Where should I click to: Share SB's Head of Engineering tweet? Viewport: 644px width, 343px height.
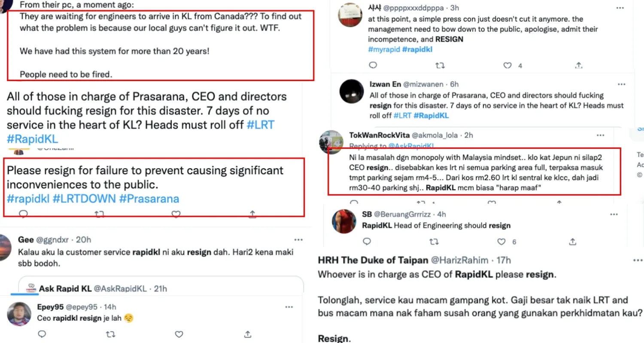[x=572, y=242]
